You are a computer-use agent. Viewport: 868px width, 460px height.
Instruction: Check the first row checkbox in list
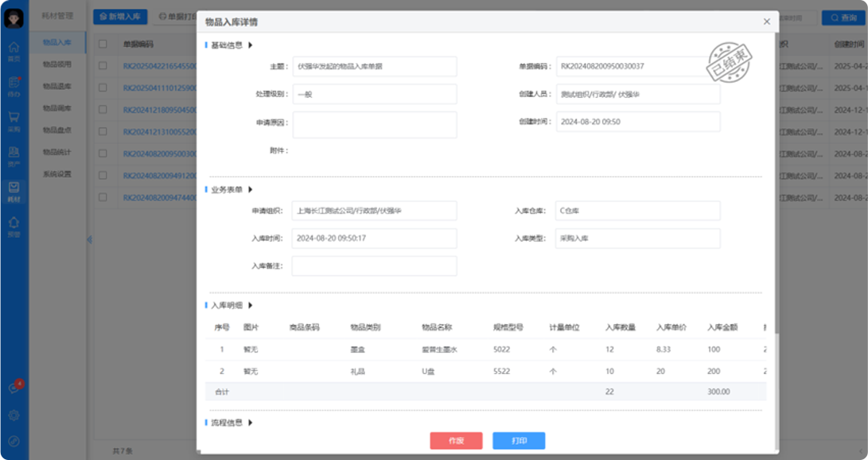103,66
